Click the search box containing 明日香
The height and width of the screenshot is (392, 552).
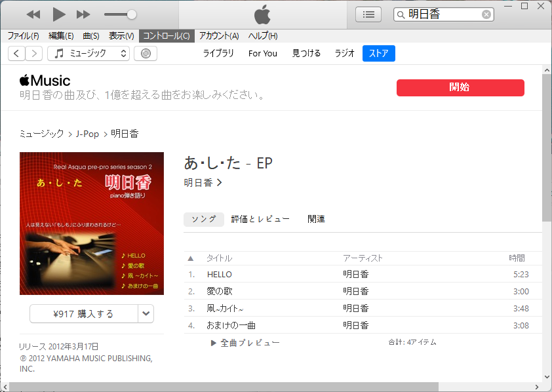444,14
